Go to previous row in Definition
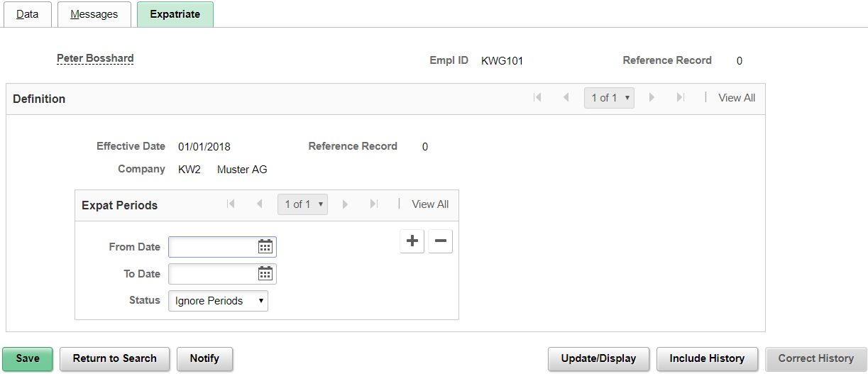Image resolution: width=868 pixels, height=374 pixels. pyautogui.click(x=566, y=98)
